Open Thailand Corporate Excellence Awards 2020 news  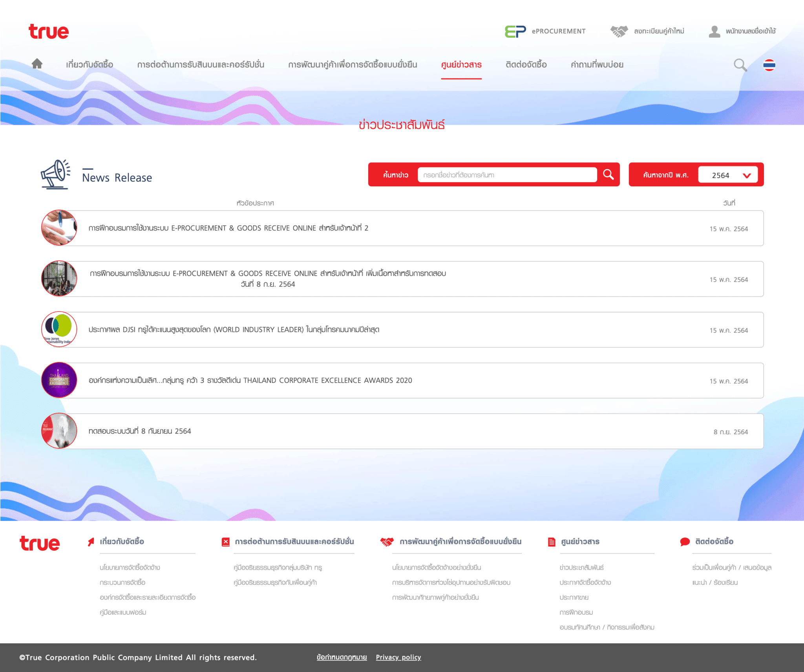pos(250,380)
